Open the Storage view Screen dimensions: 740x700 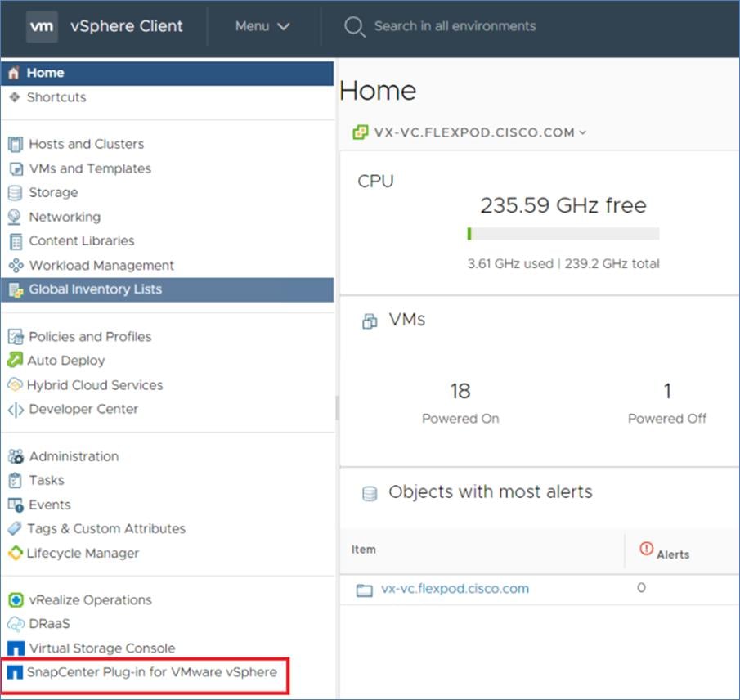pyautogui.click(x=53, y=193)
